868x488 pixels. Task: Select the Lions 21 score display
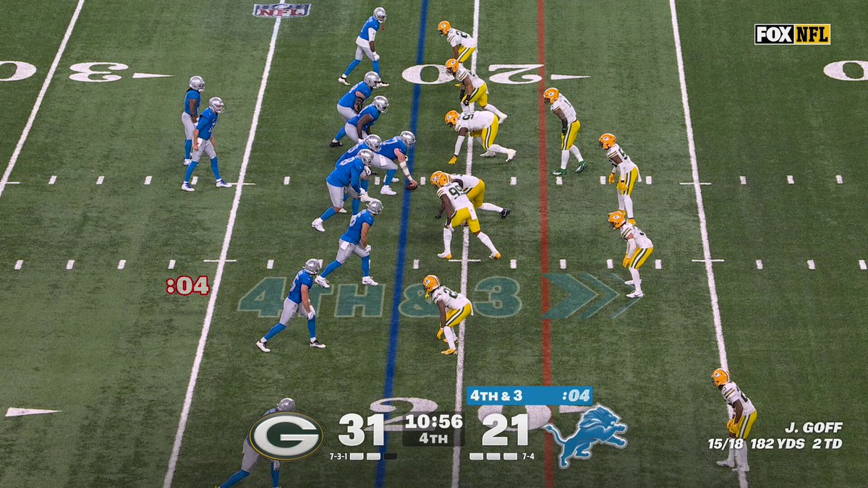[x=504, y=429]
